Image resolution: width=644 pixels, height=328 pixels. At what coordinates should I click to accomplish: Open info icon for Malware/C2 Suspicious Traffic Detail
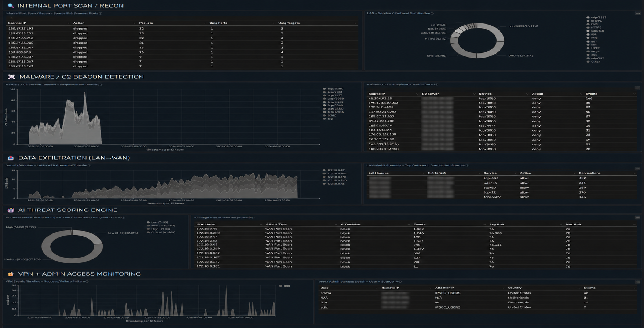pyautogui.click(x=436, y=85)
